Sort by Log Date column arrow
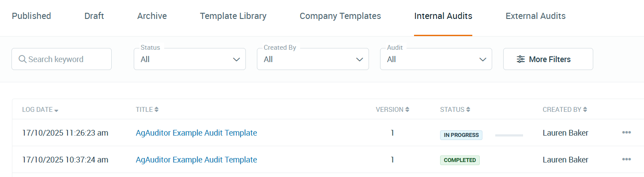The width and height of the screenshot is (644, 177). coord(56,110)
